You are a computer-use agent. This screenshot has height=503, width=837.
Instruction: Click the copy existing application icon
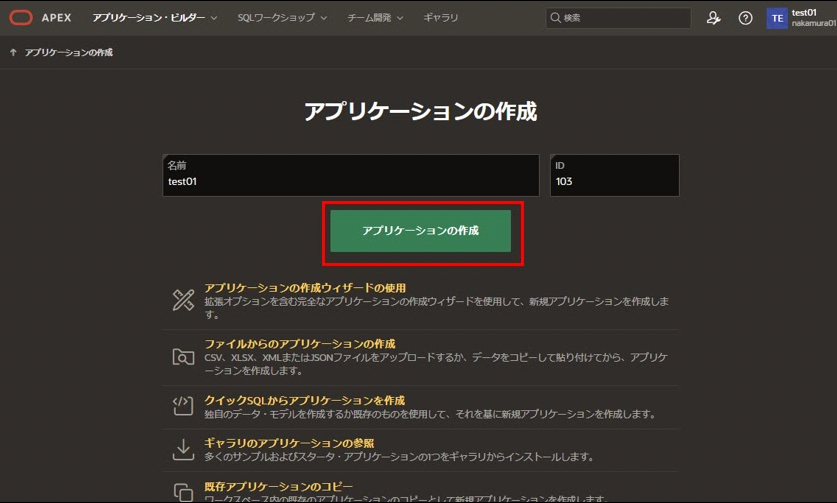tap(183, 491)
